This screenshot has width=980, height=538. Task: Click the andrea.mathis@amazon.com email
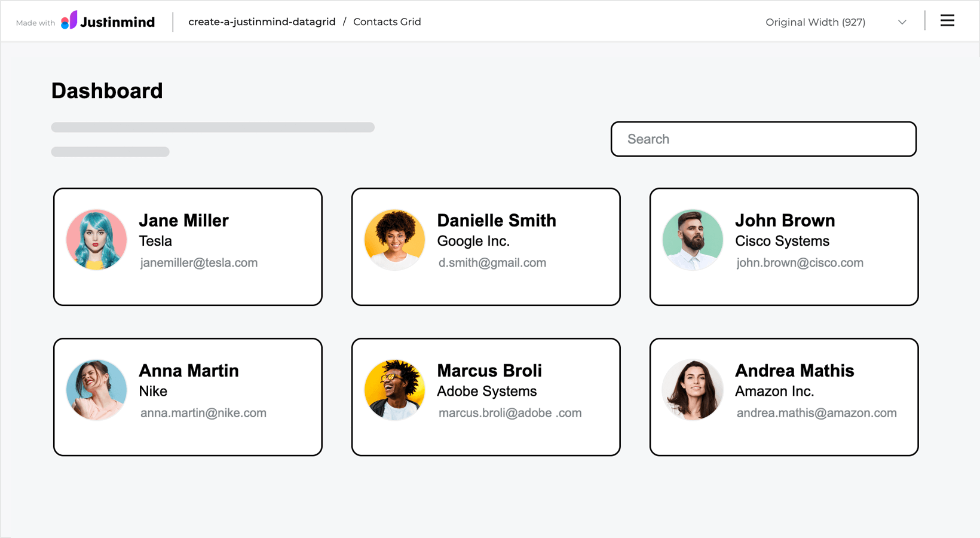817,413
